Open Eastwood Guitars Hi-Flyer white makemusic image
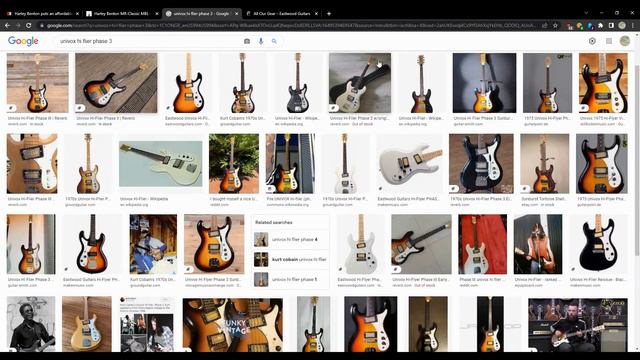This screenshot has height=360, width=640. point(409,164)
